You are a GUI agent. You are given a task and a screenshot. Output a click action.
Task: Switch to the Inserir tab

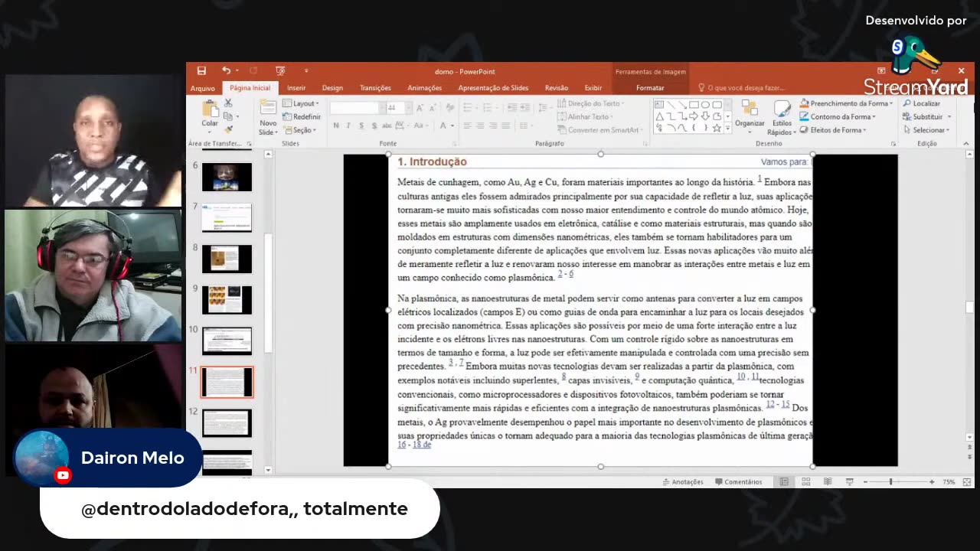(x=296, y=88)
